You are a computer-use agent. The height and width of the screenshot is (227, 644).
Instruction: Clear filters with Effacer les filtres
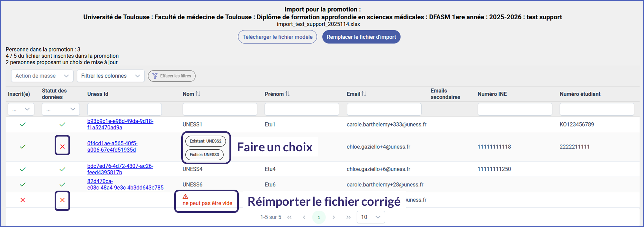[172, 76]
